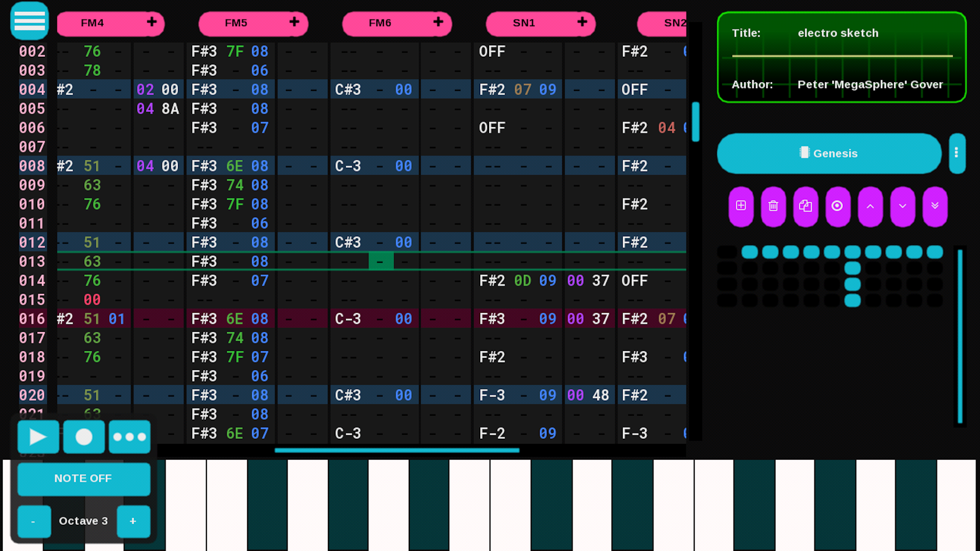Click the trash delete pattern button

coord(773,206)
